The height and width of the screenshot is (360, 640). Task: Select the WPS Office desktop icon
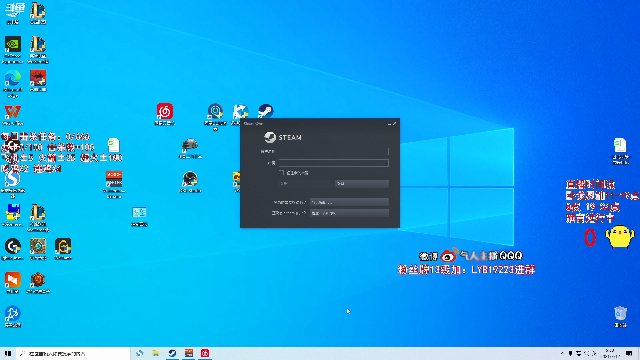pos(13,115)
